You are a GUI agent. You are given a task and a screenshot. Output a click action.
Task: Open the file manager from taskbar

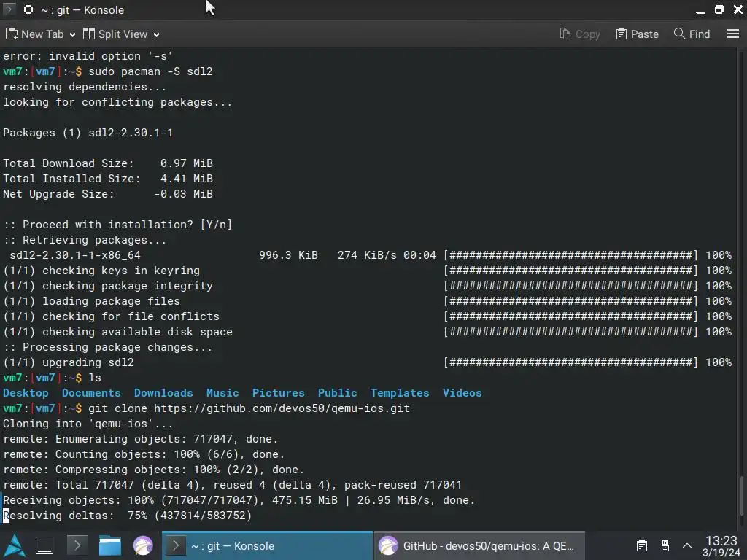pos(110,545)
